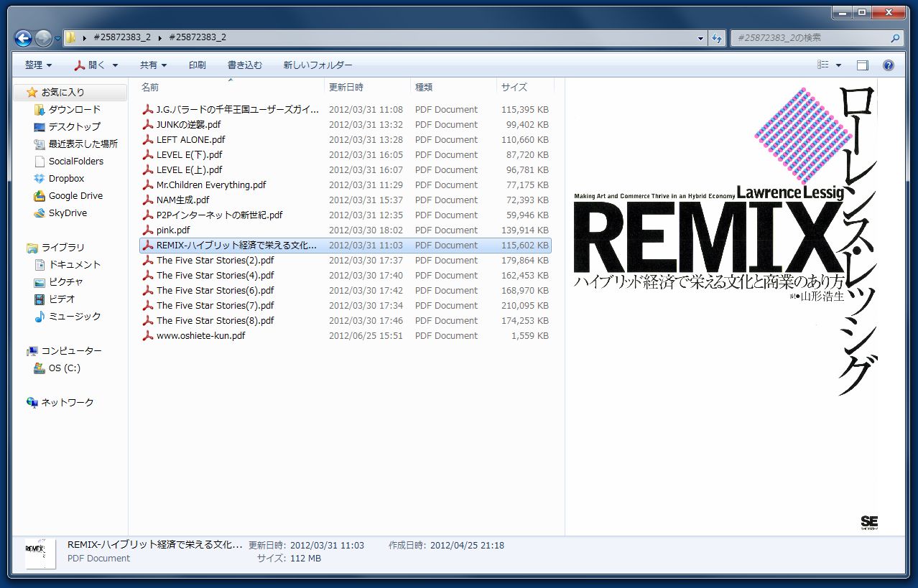
Task: Click the OS (C:) drive icon
Action: tap(40, 368)
